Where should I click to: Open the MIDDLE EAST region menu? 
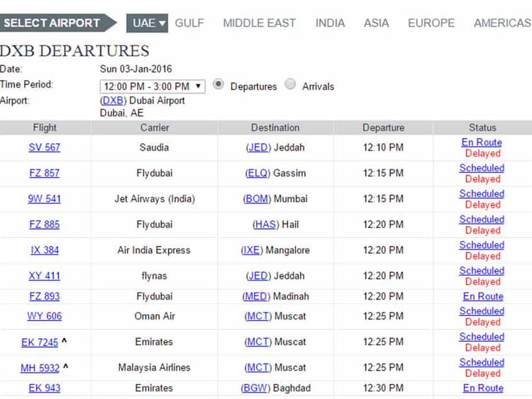pos(259,23)
